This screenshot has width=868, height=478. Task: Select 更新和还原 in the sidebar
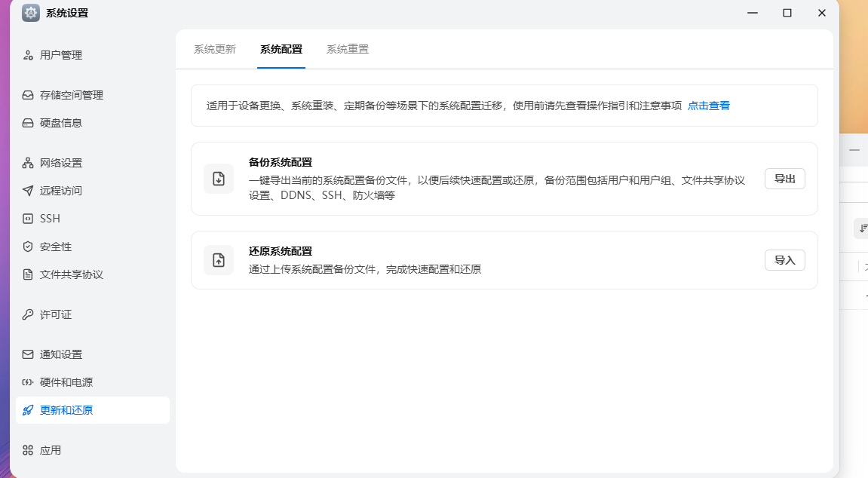[93, 410]
